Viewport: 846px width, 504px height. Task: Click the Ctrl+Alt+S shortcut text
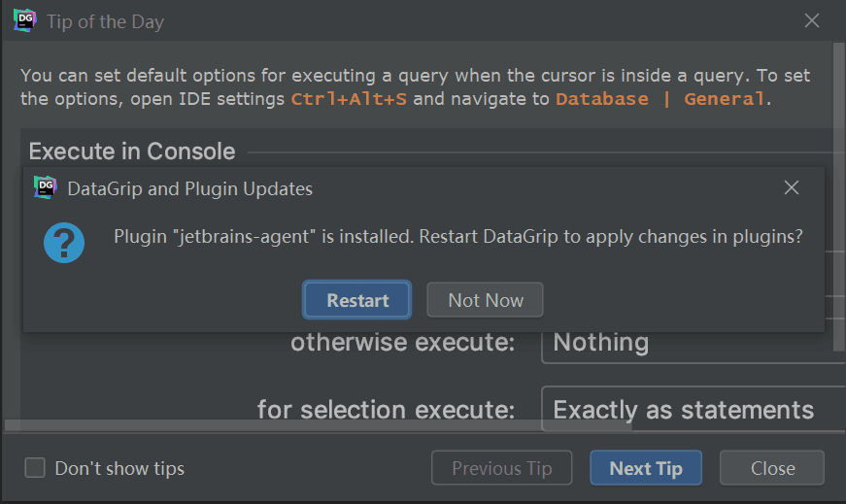pyautogui.click(x=349, y=99)
